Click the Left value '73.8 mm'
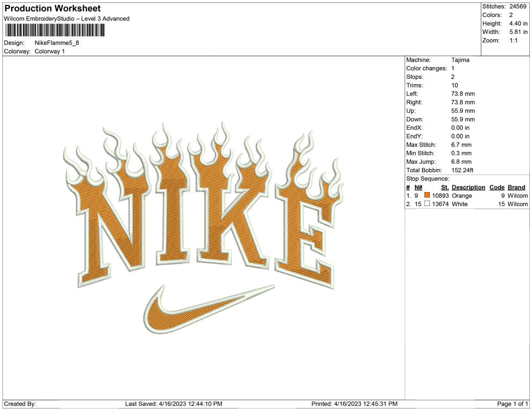 tap(463, 94)
